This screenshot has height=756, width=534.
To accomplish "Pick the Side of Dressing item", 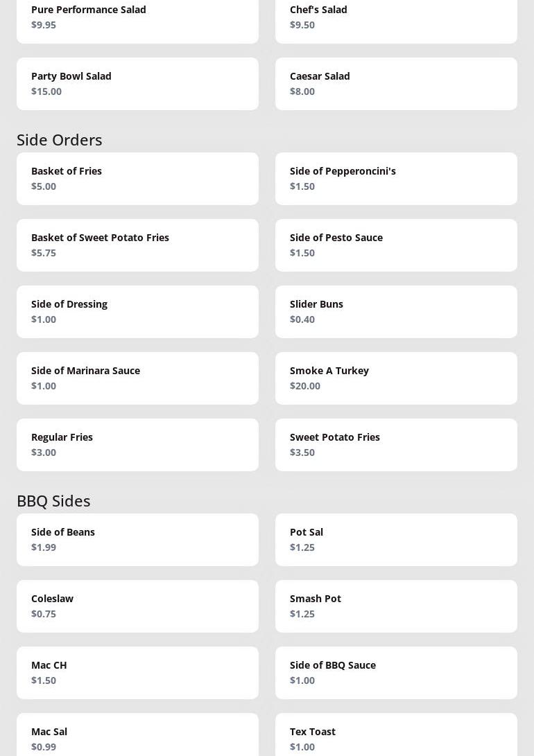I will 137,311.
